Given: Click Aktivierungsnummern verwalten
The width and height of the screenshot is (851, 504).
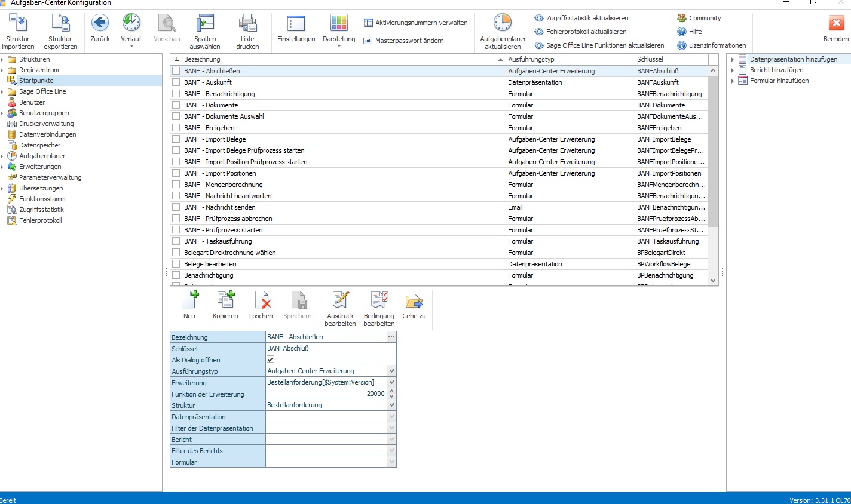Looking at the screenshot, I should pos(416,23).
